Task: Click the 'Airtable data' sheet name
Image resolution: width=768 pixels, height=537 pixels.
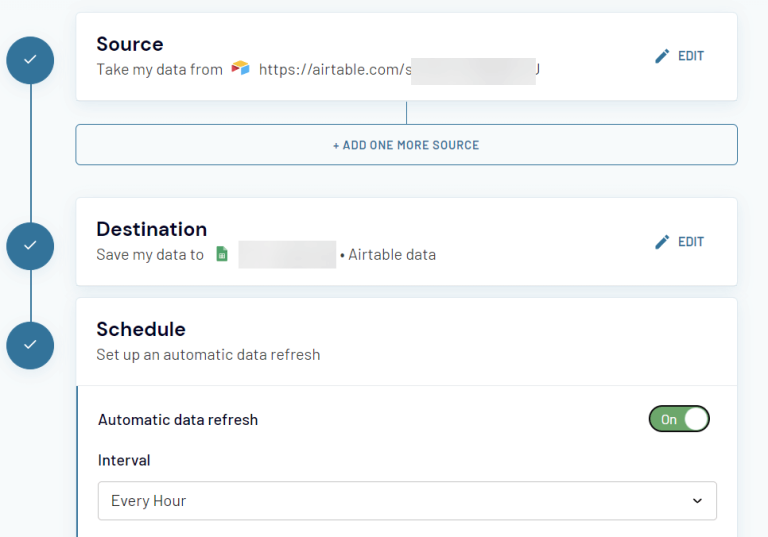Action: coord(392,255)
